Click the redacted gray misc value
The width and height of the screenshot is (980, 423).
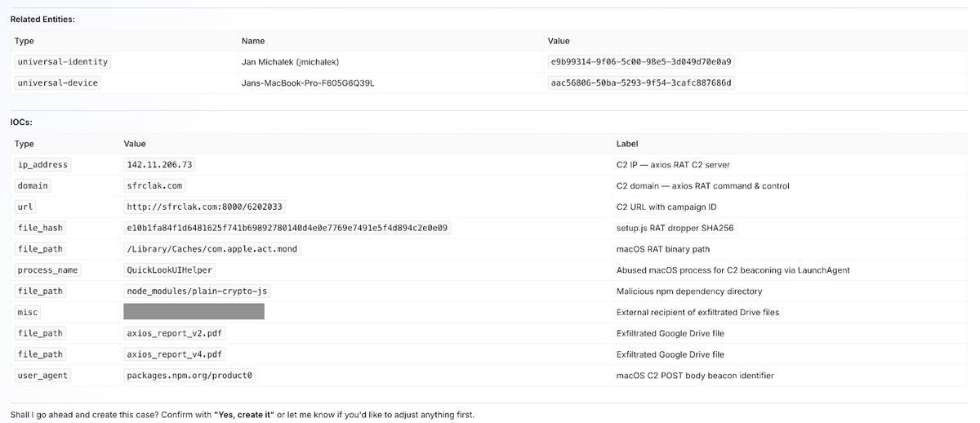coord(194,311)
